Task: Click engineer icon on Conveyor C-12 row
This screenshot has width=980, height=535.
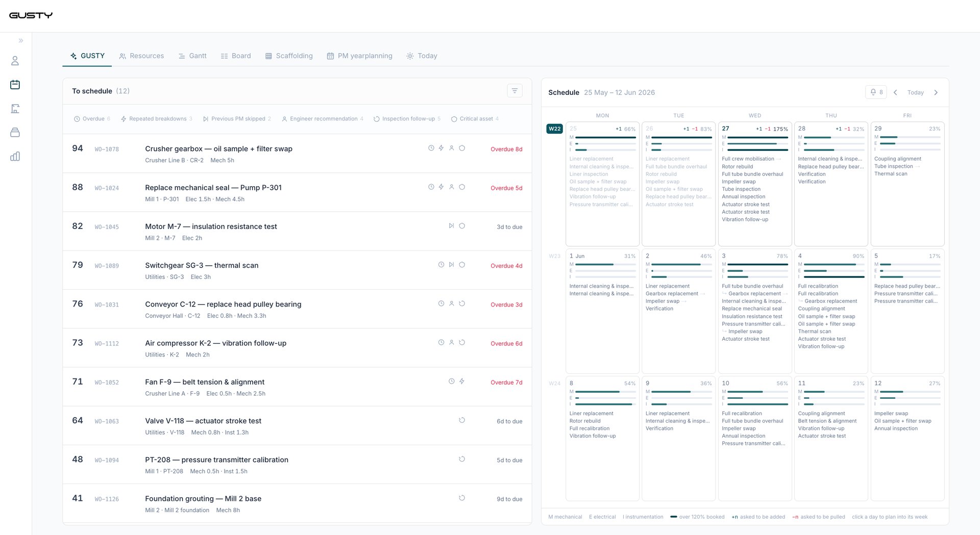Action: 451,303
